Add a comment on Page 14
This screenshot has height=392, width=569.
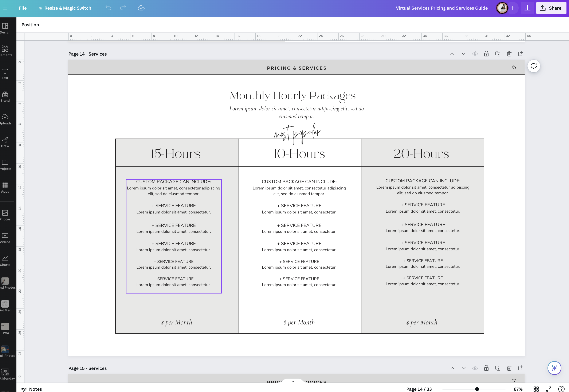(x=534, y=66)
